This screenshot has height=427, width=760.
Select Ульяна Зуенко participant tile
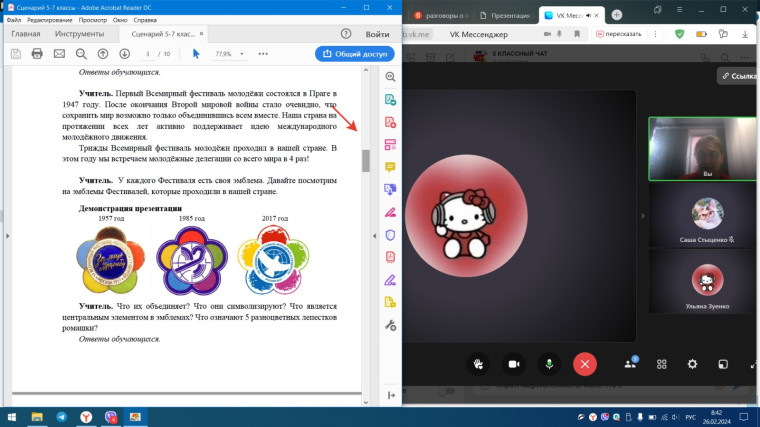coord(704,282)
